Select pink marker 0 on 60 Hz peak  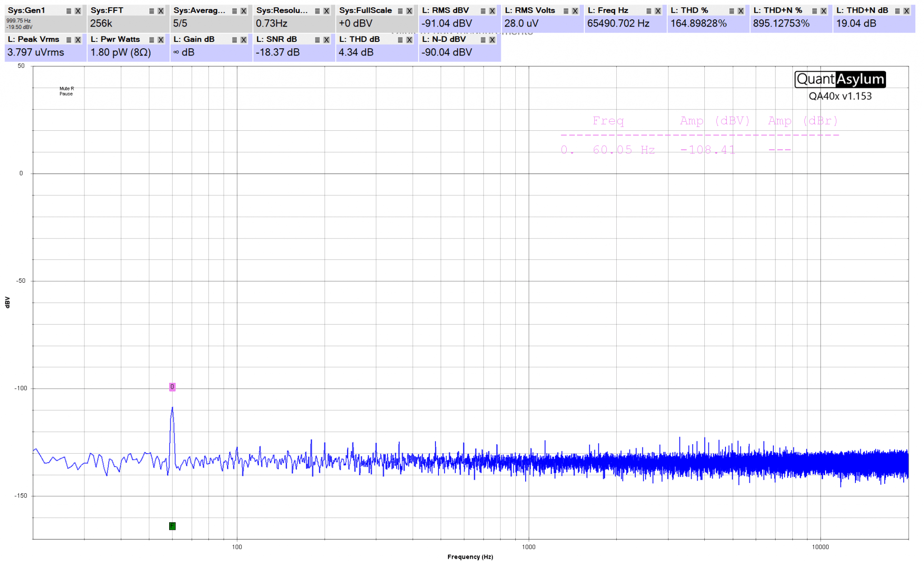[x=172, y=387]
